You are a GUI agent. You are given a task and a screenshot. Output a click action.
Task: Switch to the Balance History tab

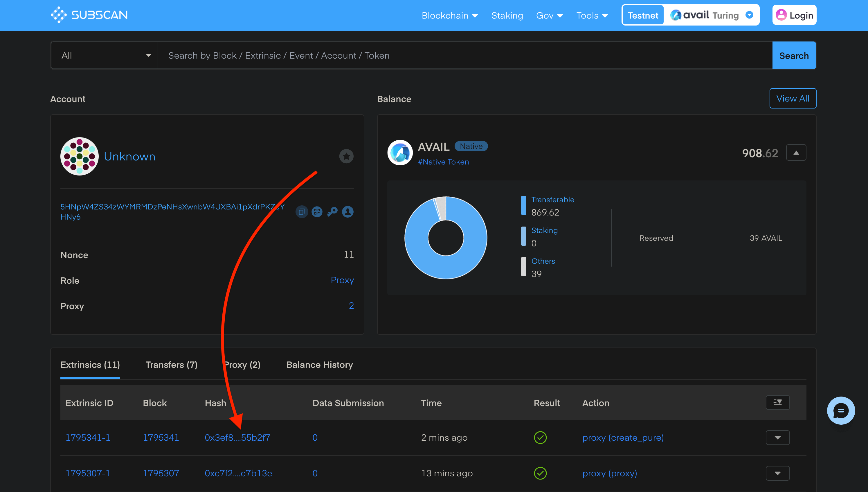coord(320,365)
